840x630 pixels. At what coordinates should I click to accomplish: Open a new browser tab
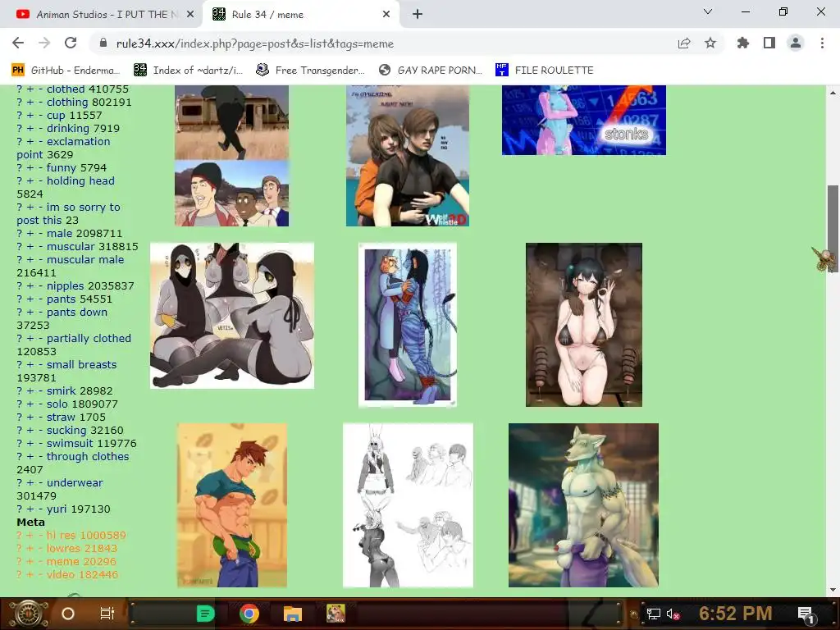418,15
